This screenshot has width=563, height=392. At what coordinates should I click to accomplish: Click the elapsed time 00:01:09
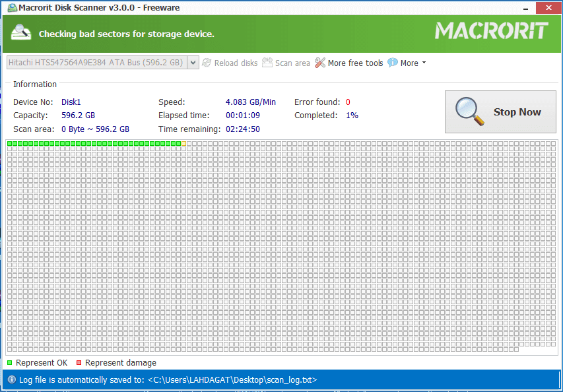pos(243,115)
